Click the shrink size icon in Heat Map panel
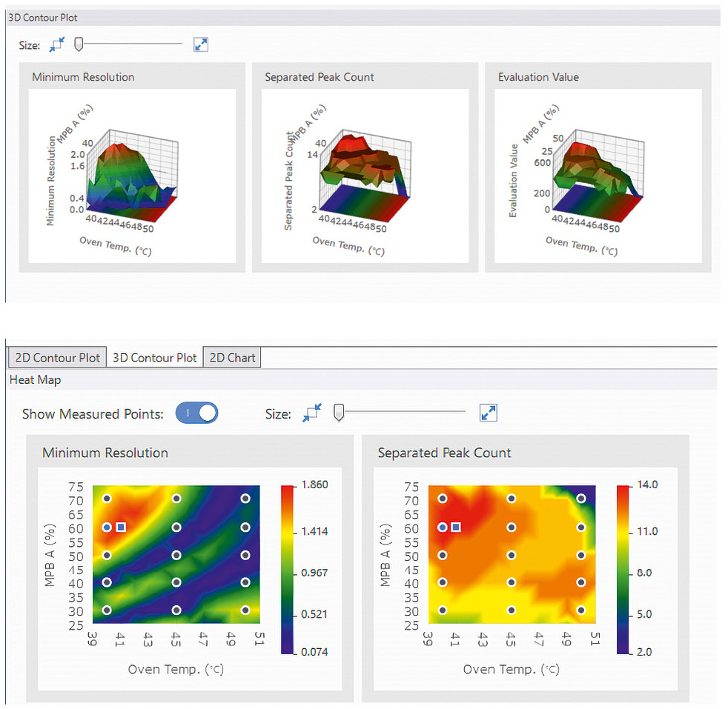728x709 pixels. (311, 414)
